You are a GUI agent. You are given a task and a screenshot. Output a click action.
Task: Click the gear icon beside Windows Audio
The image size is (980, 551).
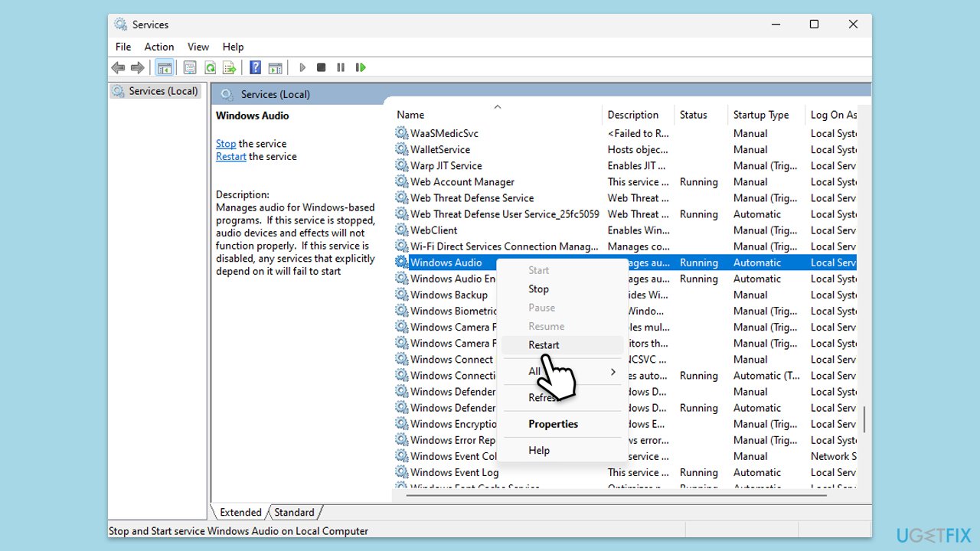click(x=401, y=262)
